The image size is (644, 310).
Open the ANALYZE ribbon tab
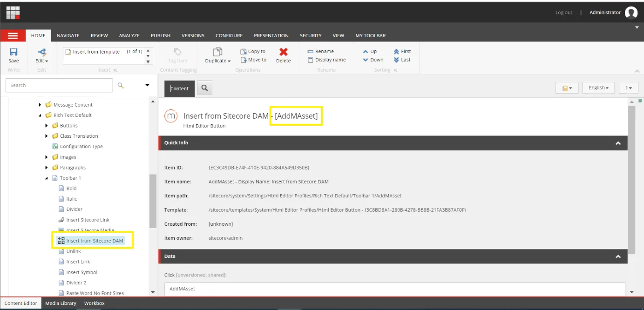tap(129, 35)
